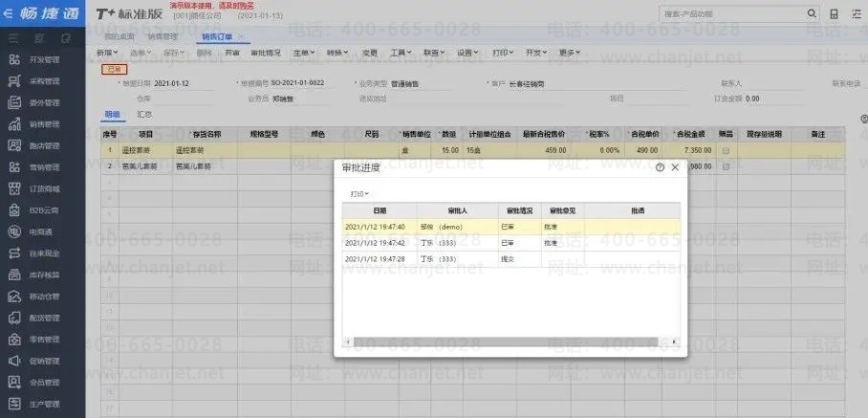This screenshot has height=418, width=868.
Task: Open 打印 dropdown inside 审批进度 dialog
Action: pos(359,194)
